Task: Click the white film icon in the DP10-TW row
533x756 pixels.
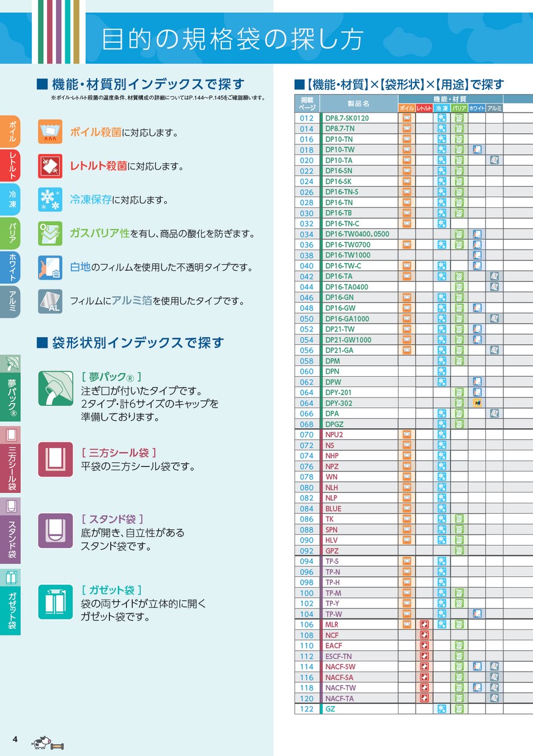Action: (x=477, y=150)
